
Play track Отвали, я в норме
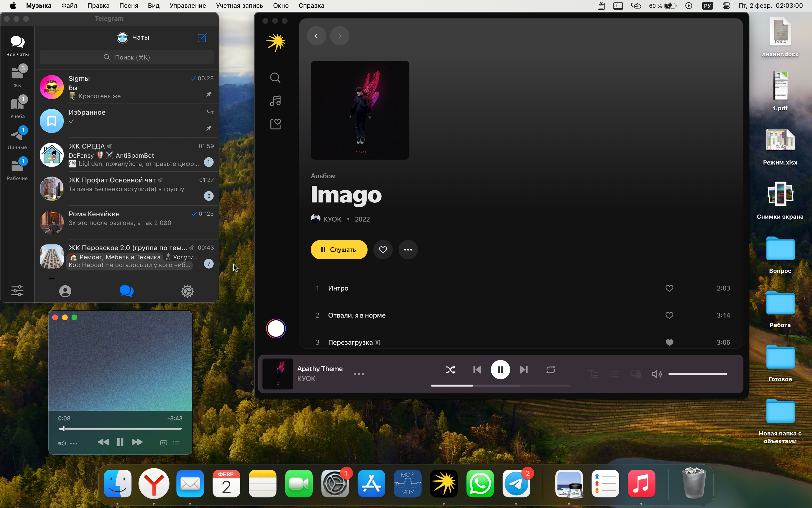[x=357, y=315]
